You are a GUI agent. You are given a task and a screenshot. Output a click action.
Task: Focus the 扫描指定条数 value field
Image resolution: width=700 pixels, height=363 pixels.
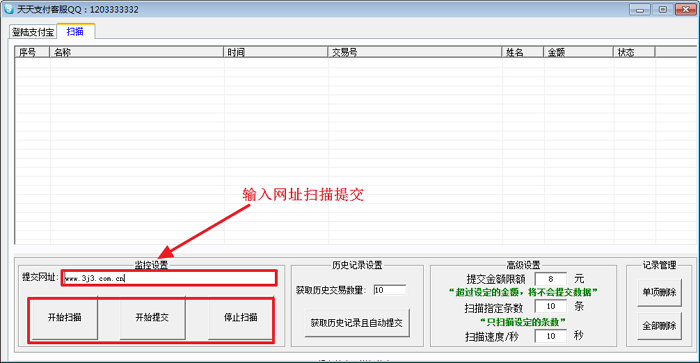tap(550, 306)
